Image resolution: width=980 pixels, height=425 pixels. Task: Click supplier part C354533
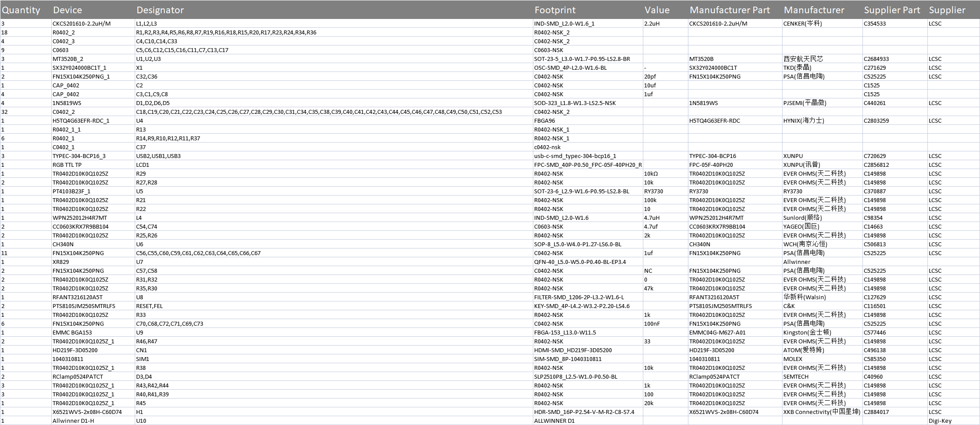pyautogui.click(x=874, y=23)
